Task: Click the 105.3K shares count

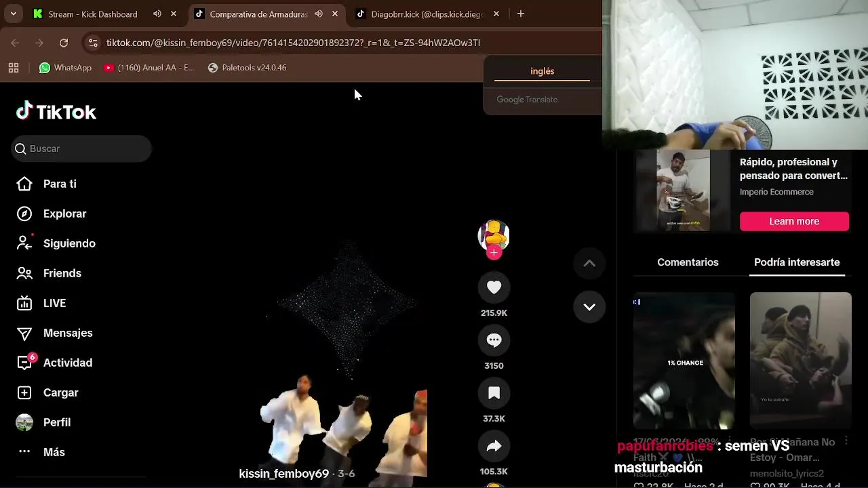Action: (x=494, y=472)
